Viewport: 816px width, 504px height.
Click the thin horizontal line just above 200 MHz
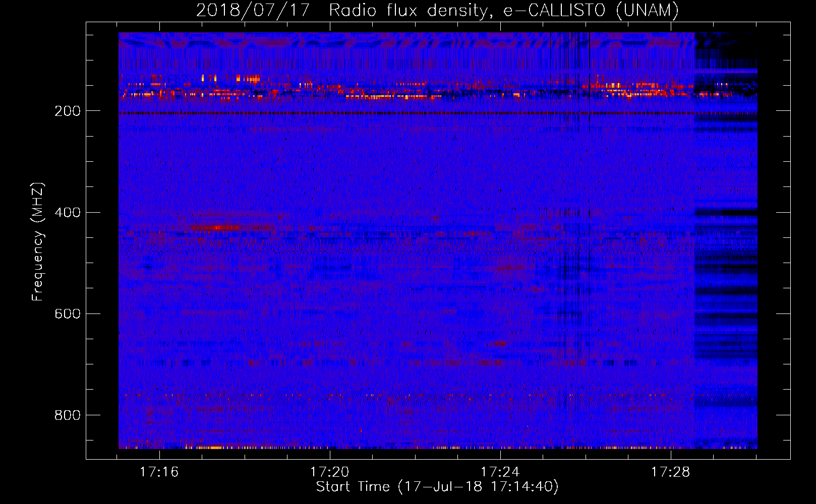[x=438, y=113]
